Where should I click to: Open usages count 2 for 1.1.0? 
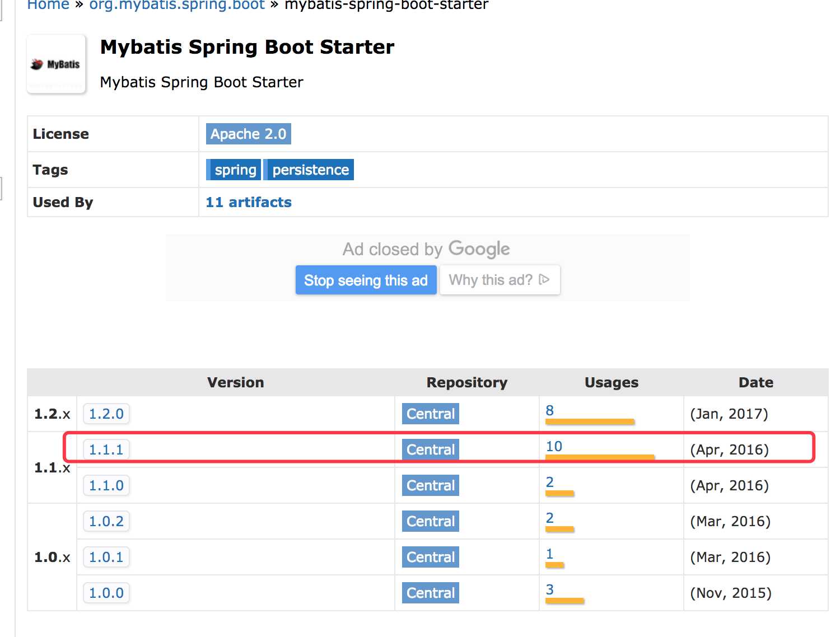(550, 482)
